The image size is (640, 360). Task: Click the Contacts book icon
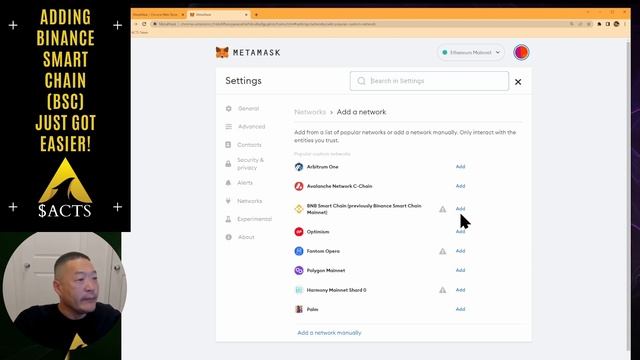[228, 144]
